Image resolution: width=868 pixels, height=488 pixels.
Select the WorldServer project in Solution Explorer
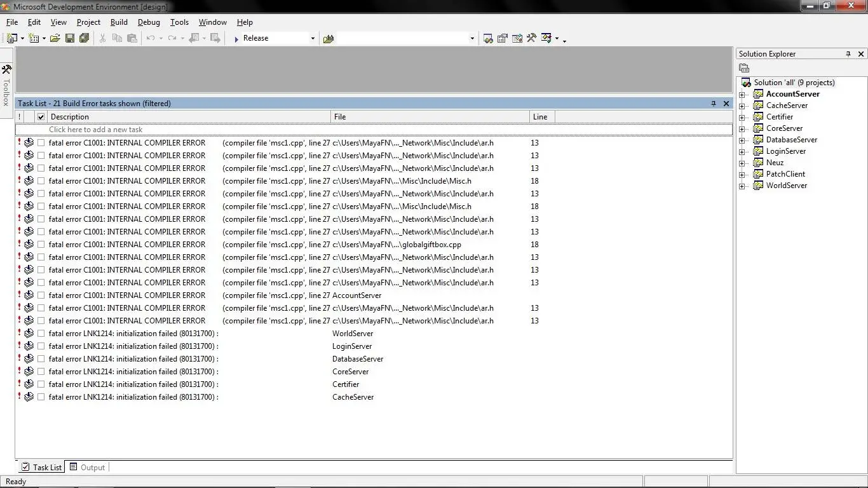[787, 186]
